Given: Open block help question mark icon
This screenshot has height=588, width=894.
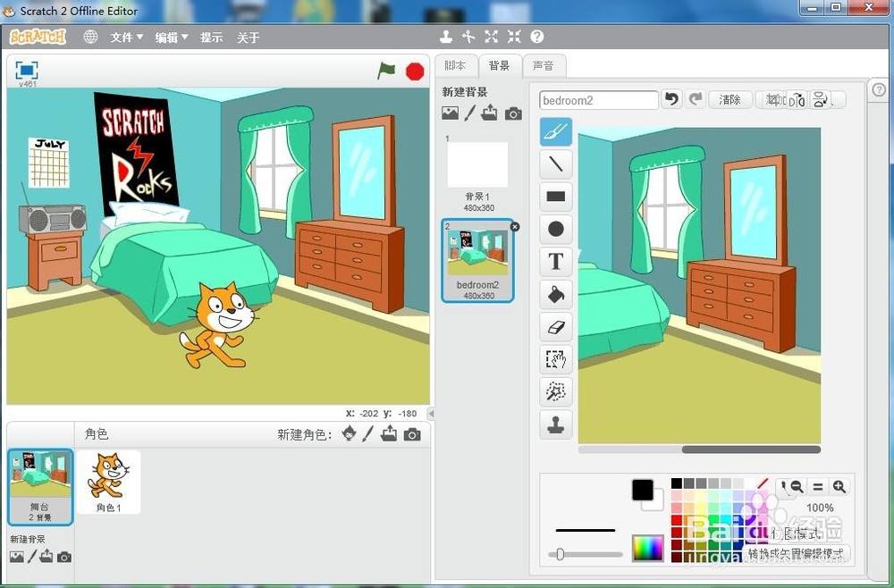Looking at the screenshot, I should [537, 37].
